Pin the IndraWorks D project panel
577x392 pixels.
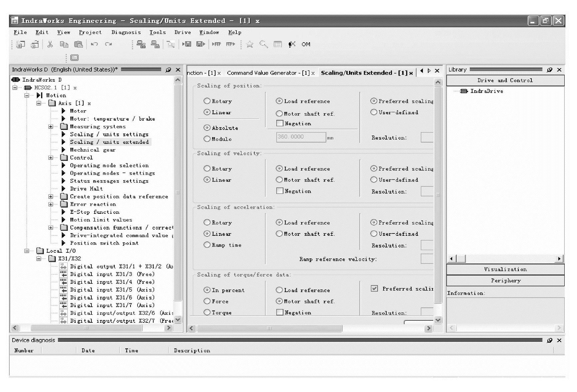[x=168, y=70]
